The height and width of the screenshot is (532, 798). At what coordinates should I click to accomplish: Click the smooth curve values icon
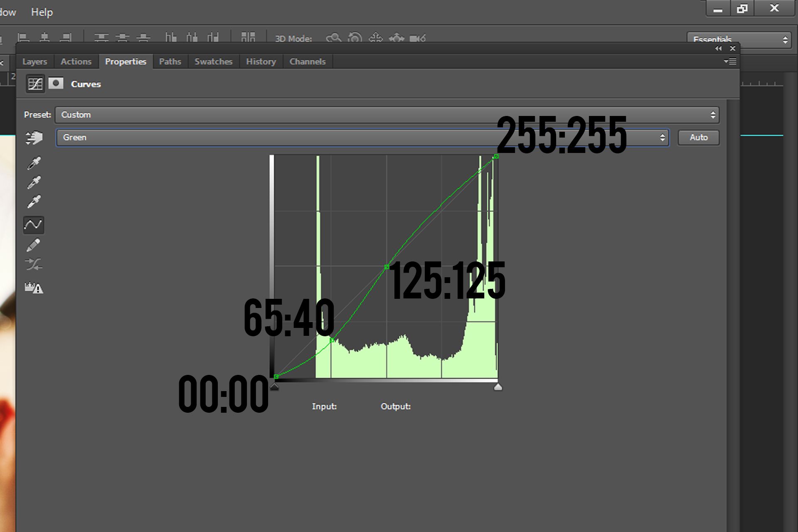click(x=33, y=264)
